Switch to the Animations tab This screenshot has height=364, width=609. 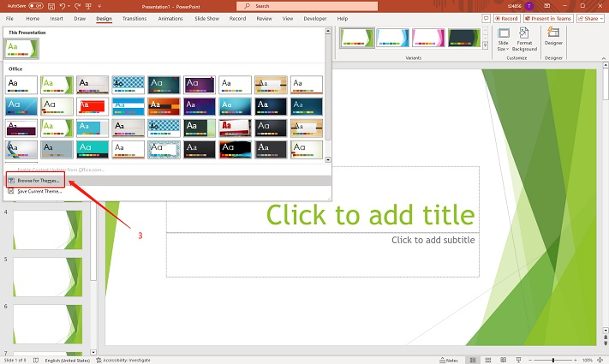coord(170,18)
